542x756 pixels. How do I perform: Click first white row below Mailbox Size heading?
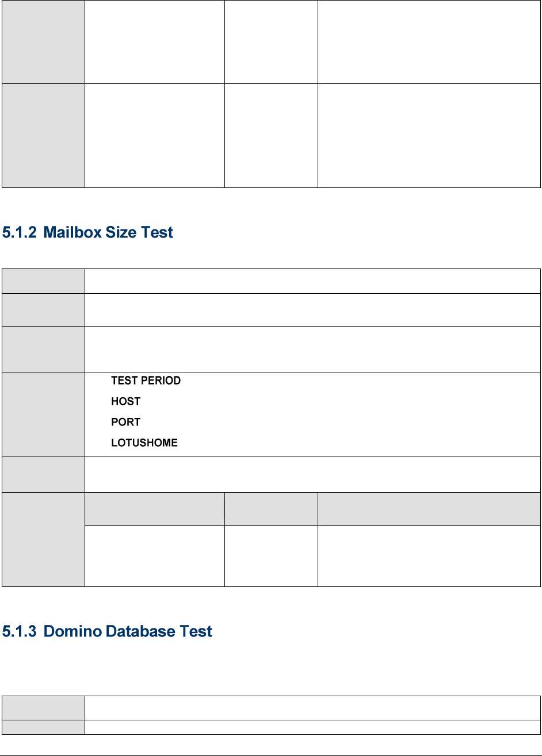pyautogui.click(x=312, y=281)
